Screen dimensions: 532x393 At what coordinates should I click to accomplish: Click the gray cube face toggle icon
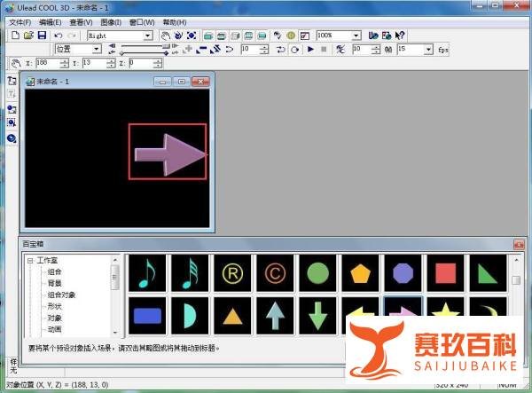pos(235,35)
